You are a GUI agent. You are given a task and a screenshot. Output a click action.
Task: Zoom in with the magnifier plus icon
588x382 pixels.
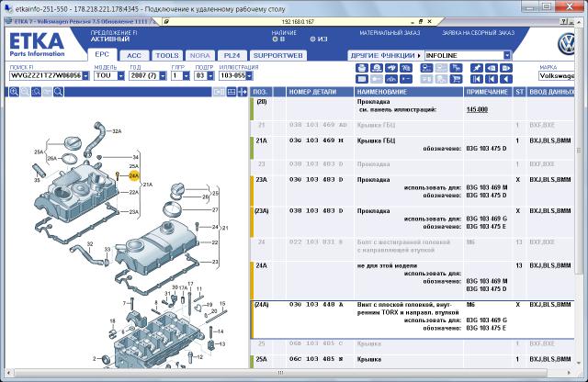(x=15, y=92)
